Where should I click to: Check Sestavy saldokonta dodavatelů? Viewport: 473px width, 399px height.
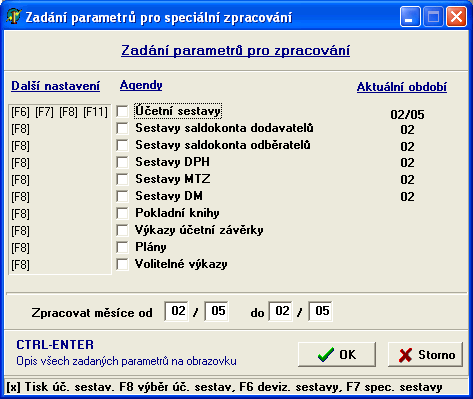coord(122,128)
